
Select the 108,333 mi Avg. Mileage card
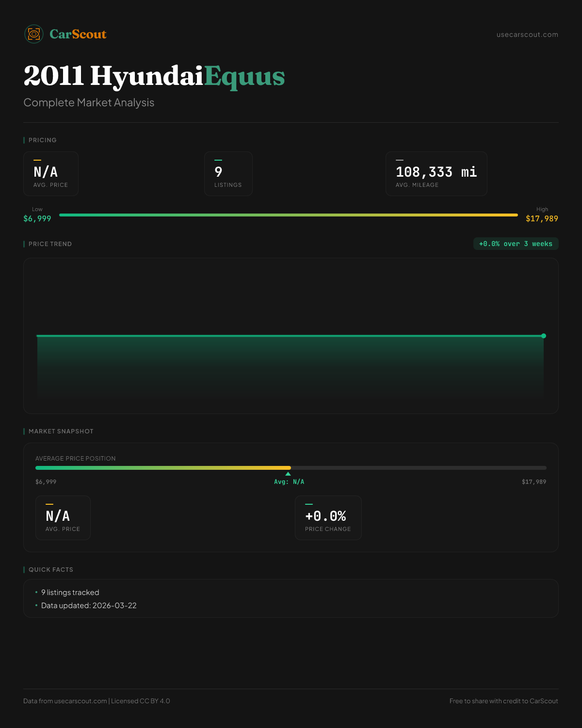tap(436, 174)
